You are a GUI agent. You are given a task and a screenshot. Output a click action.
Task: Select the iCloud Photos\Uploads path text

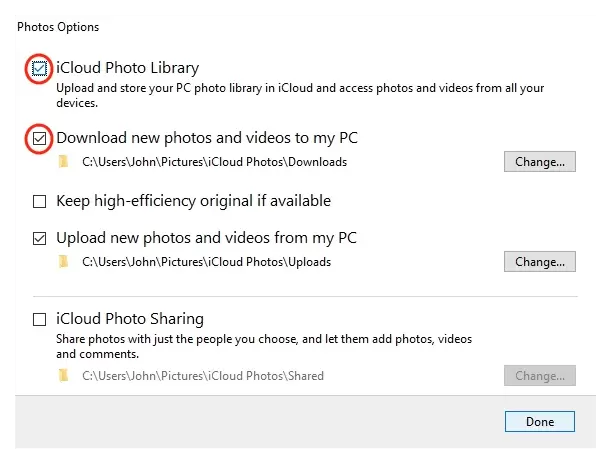click(206, 262)
